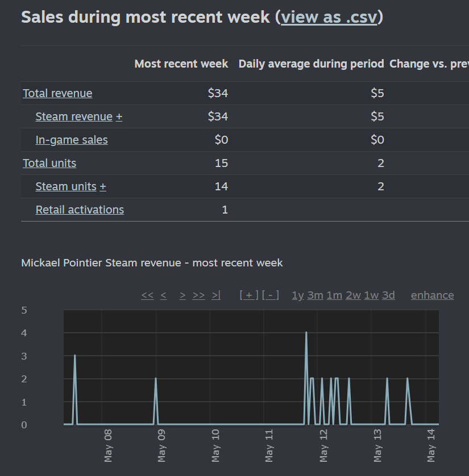Jump far forward with >> control
Viewport: 469px width, 476px height.
click(x=198, y=295)
